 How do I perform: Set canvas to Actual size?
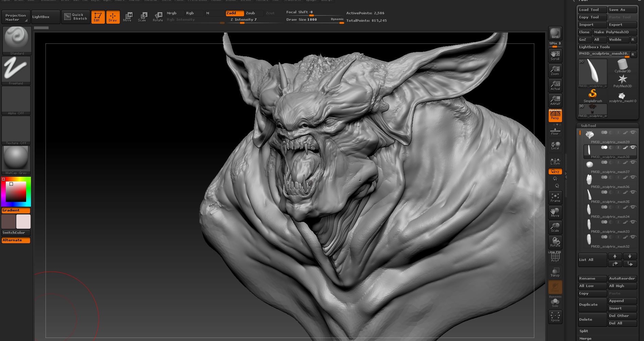(x=555, y=86)
